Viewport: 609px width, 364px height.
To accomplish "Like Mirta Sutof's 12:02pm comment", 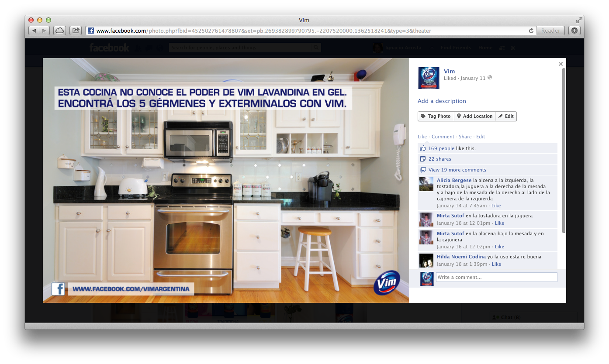I will tap(499, 247).
